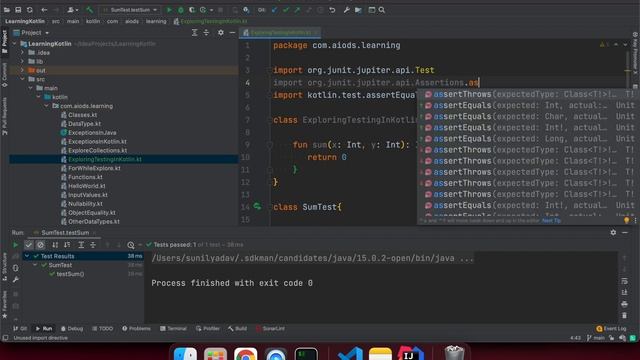
Task: Click the print icon beside the console output
Action: [624, 304]
